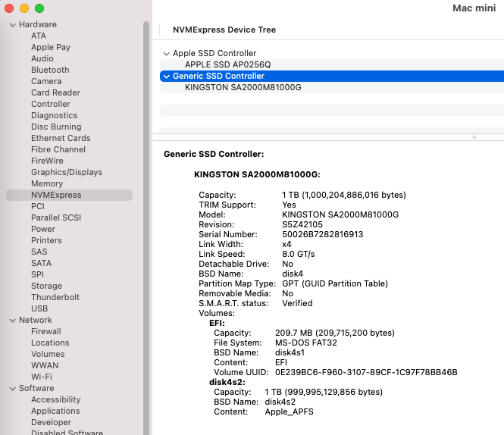Viewport: 504px width, 435px height.
Task: Select Camera in the sidebar
Action: 46,81
